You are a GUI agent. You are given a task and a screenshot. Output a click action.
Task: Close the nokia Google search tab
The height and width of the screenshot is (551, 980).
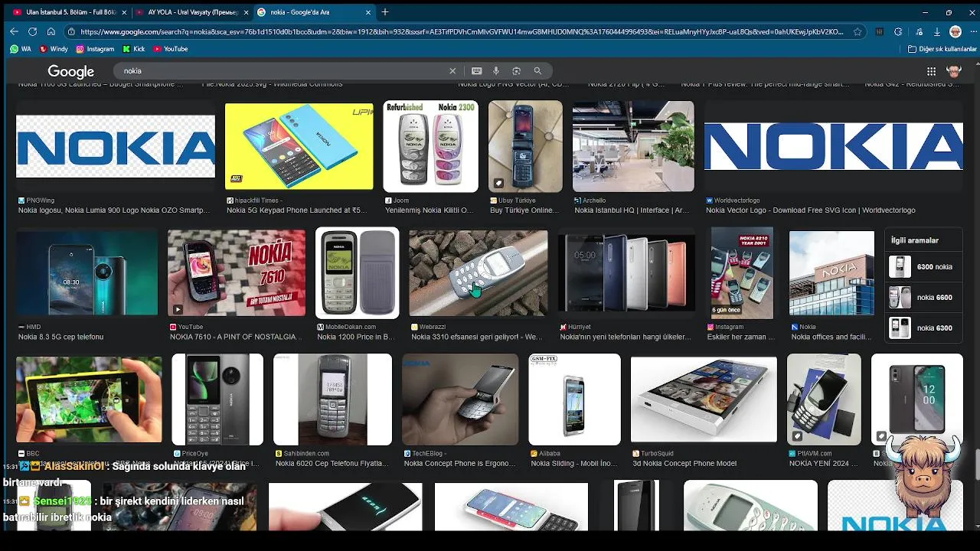pos(368,12)
